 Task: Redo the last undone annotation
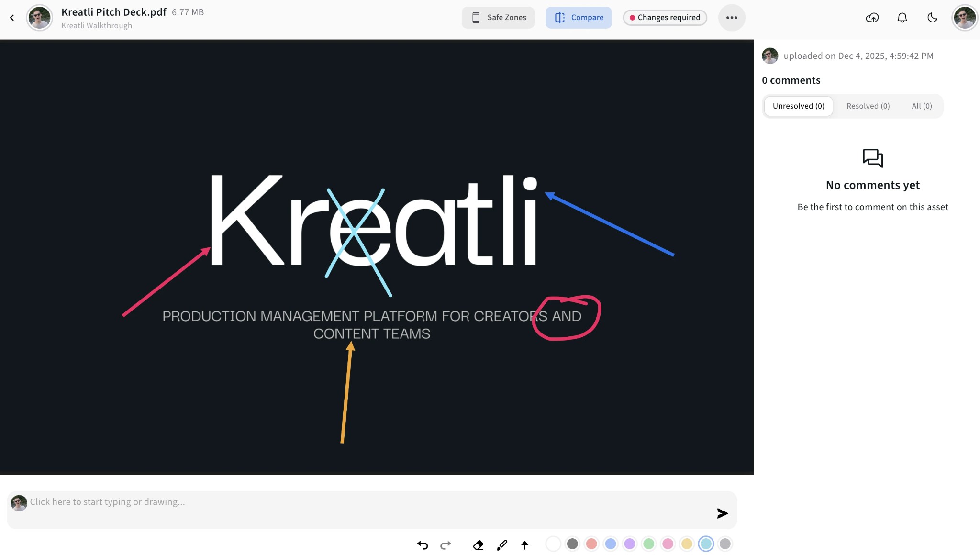(445, 545)
